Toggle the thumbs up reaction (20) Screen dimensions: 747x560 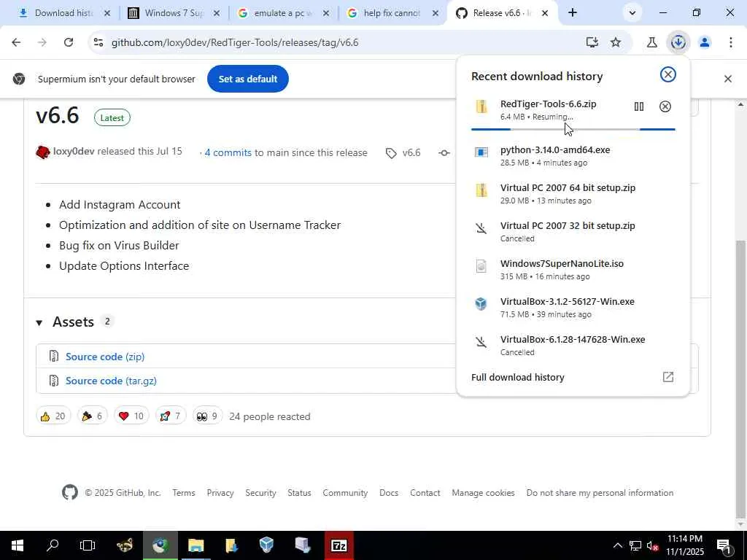(x=53, y=416)
